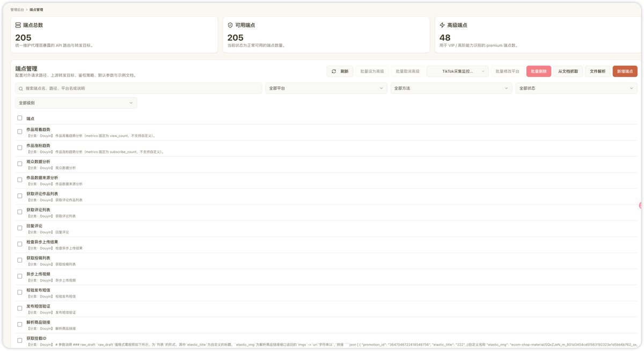This screenshot has height=351, width=644.
Task: Click the 刷新 button
Action: (340, 71)
